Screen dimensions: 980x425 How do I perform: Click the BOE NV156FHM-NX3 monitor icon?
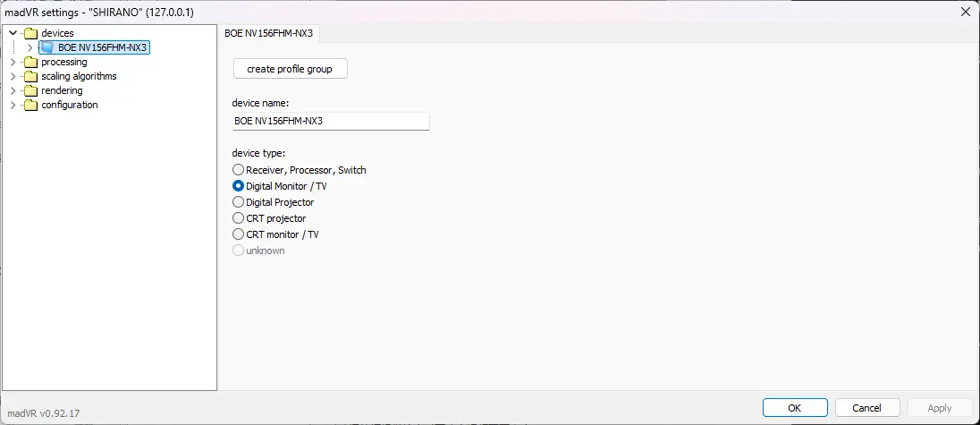[47, 47]
